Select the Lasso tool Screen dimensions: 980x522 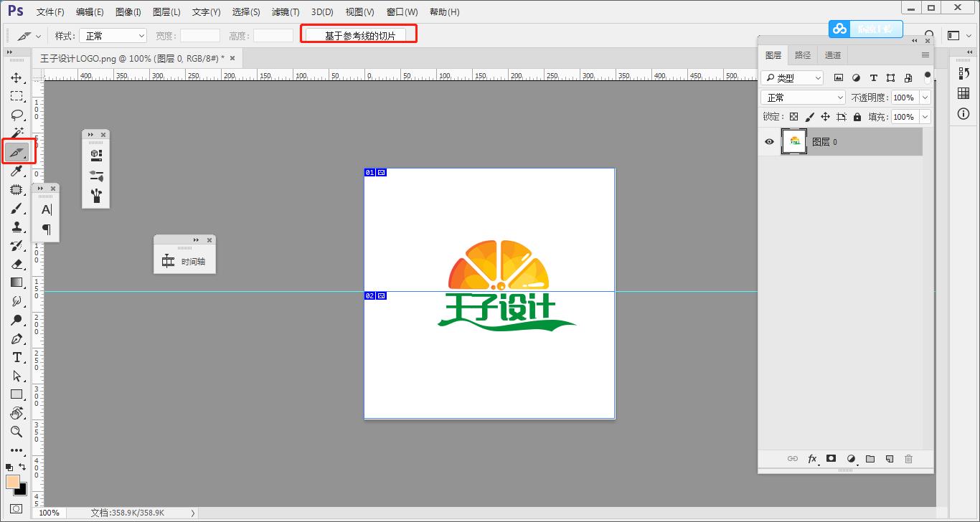pyautogui.click(x=17, y=115)
